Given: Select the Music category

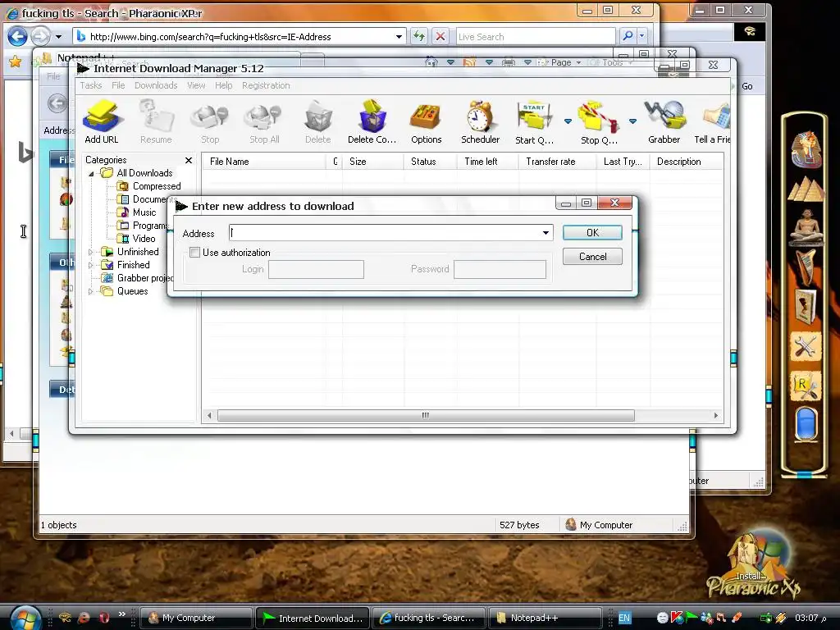Looking at the screenshot, I should [x=137, y=212].
